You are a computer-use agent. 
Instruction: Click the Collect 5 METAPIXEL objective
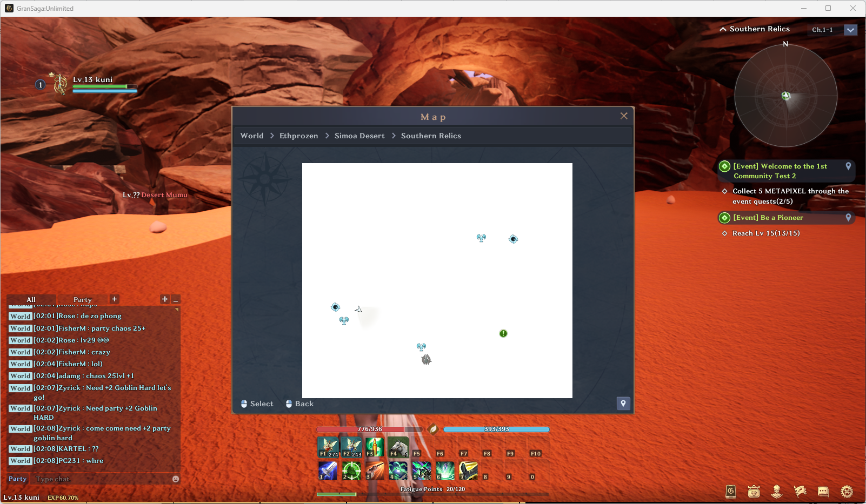[790, 196]
